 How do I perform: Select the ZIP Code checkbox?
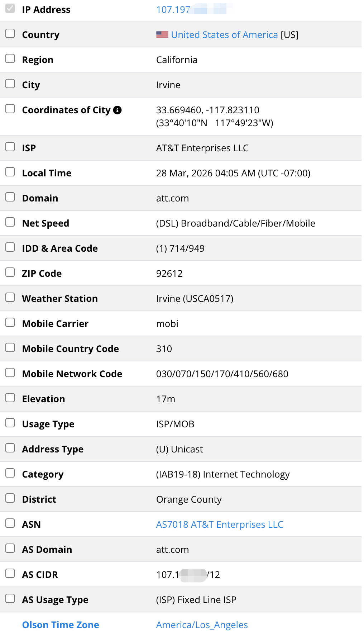click(10, 272)
